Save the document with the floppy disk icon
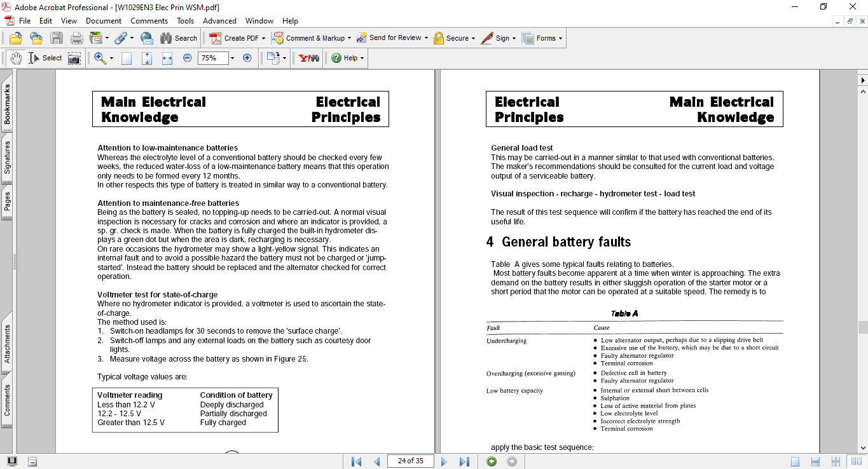Image resolution: width=868 pixels, height=469 pixels. coord(57,38)
